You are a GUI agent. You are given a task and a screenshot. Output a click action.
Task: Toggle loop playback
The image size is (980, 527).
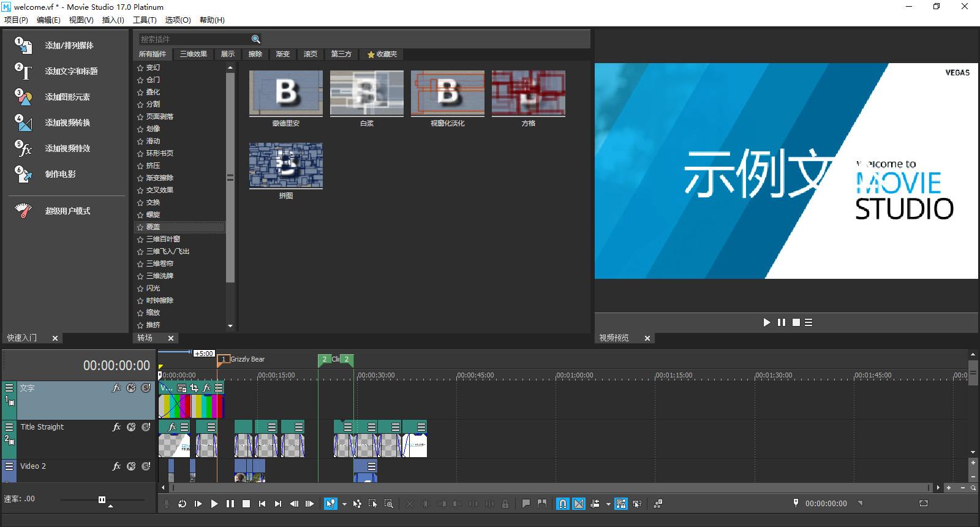point(182,504)
